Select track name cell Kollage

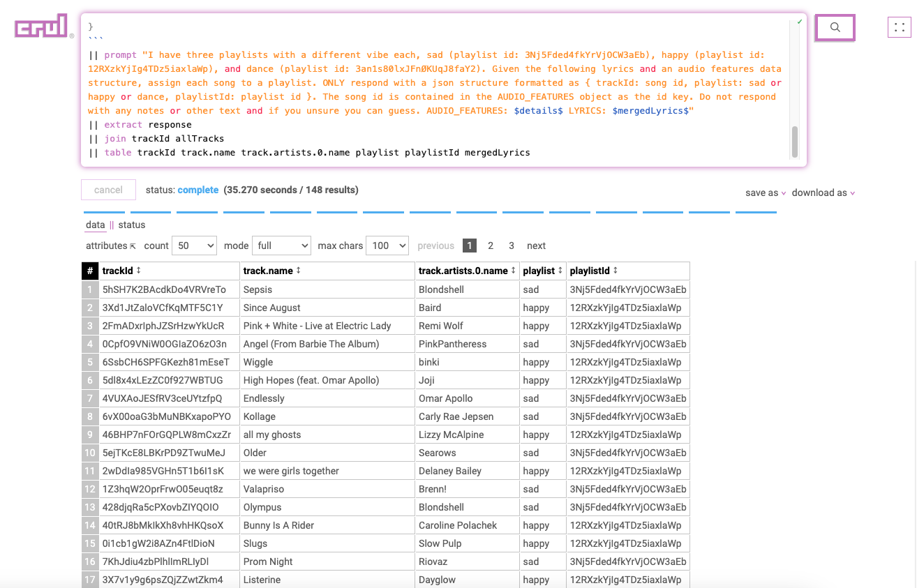point(327,416)
